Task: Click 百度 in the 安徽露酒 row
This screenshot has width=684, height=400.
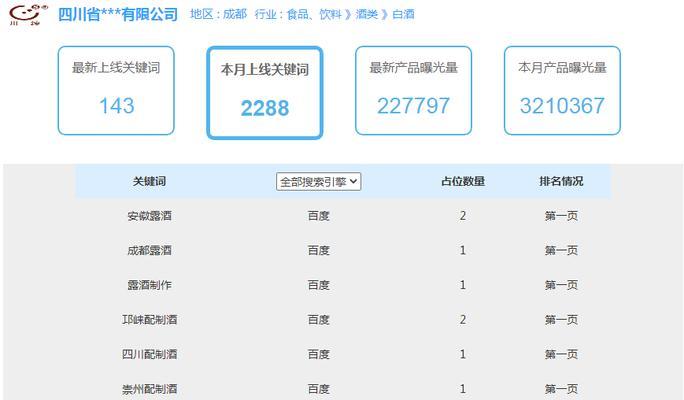Action: coord(318,216)
